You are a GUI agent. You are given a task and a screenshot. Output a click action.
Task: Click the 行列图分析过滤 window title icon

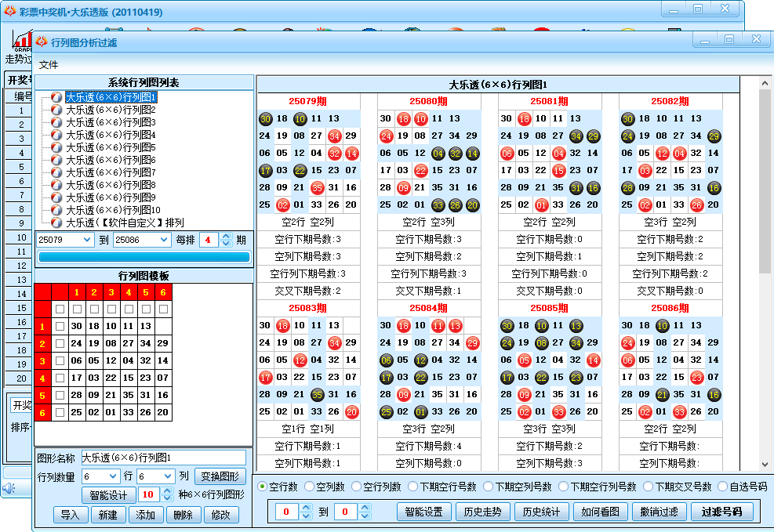pos(42,42)
